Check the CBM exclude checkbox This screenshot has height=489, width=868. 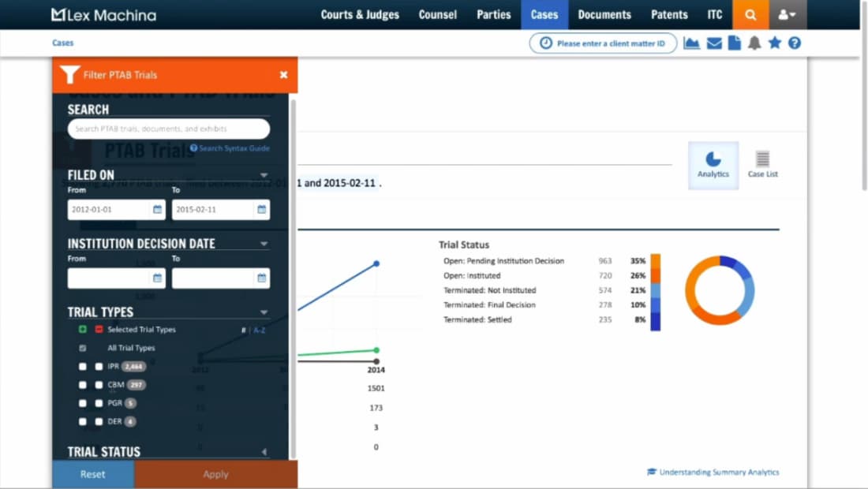coord(99,385)
